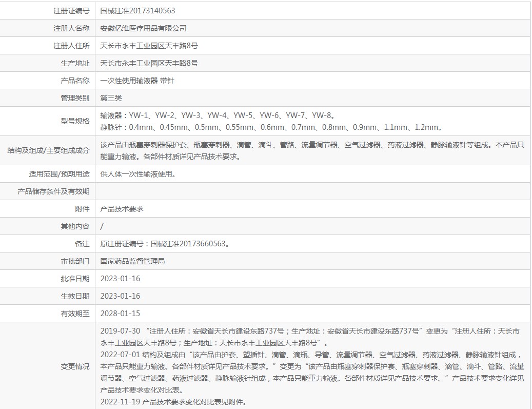Select the date 2023-01-16 in the 生效日期 row

click(120, 296)
